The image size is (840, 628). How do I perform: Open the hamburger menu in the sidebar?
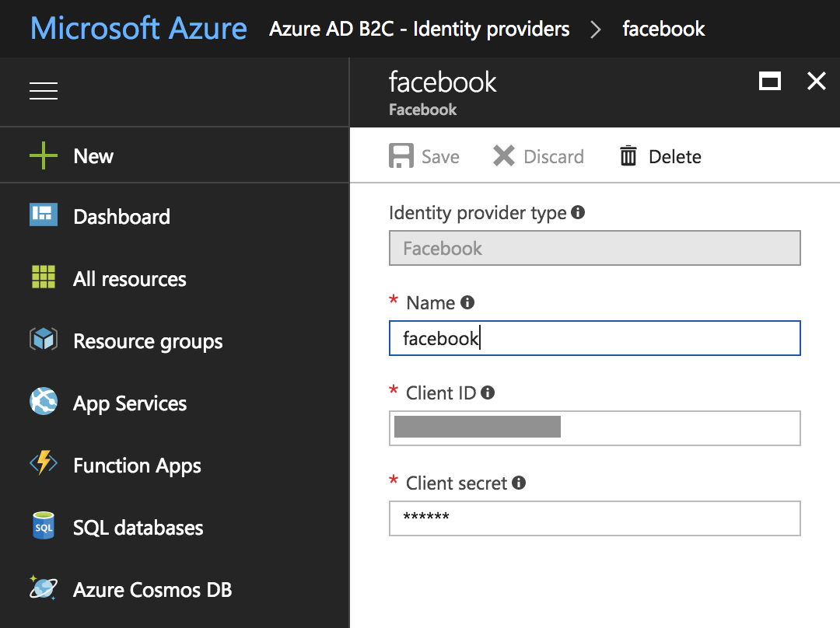44,91
